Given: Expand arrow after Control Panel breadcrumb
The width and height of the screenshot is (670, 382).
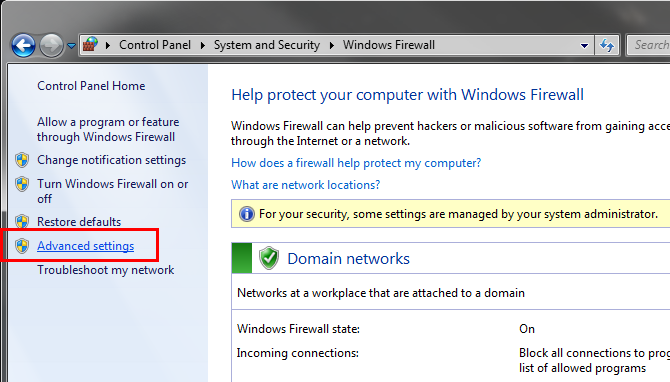Looking at the screenshot, I should click(203, 45).
